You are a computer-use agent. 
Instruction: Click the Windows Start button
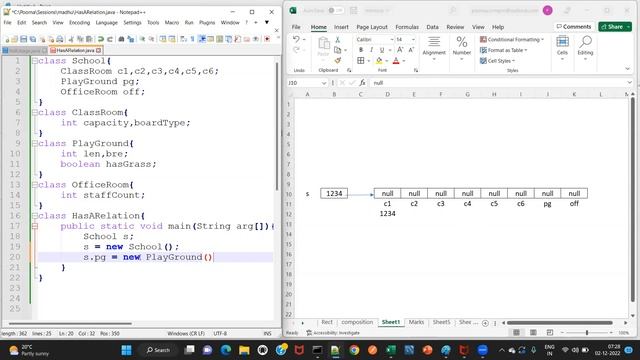(x=127, y=350)
